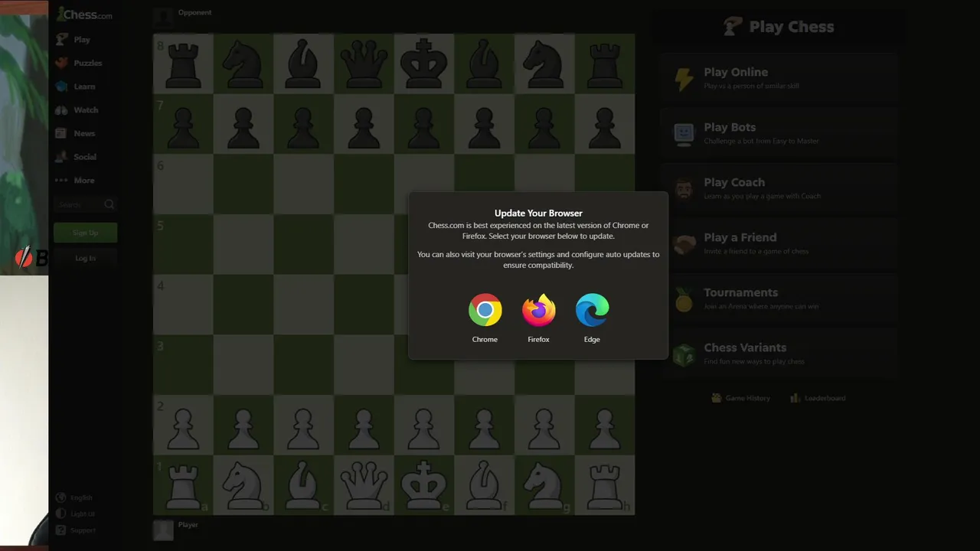Click the Play Bots robot icon
The width and height of the screenshot is (980, 551).
point(684,134)
